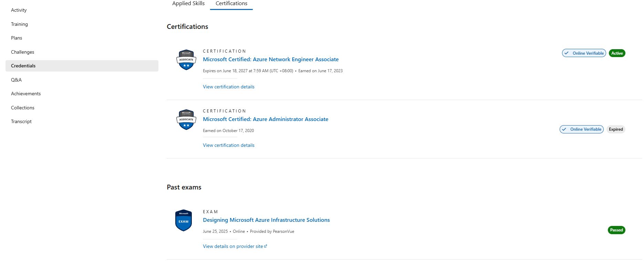Screen dimensions: 644x261
Task: Click the Online Verifiable badge for Administrator Associate
Action: click(582, 129)
